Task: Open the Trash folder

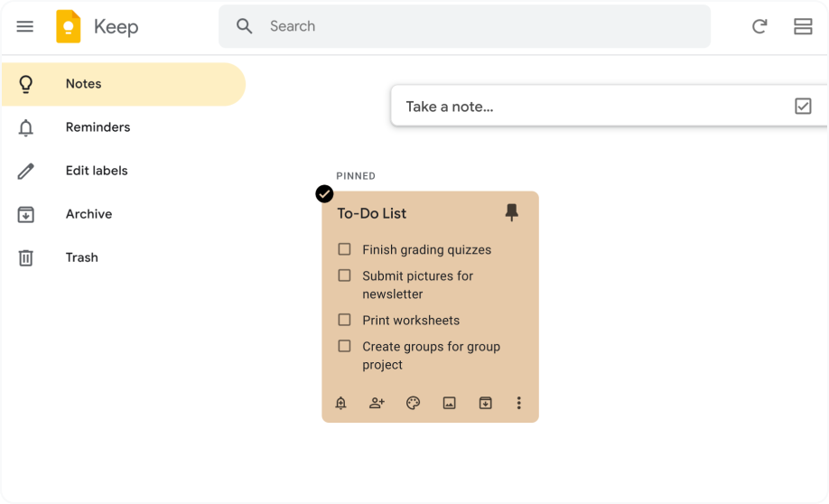Action: 81,257
